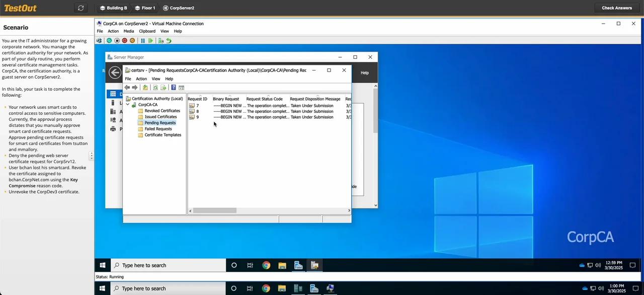Create a checkpoint of the VM
Image resolution: width=644 pixels, height=295 pixels.
tap(161, 40)
